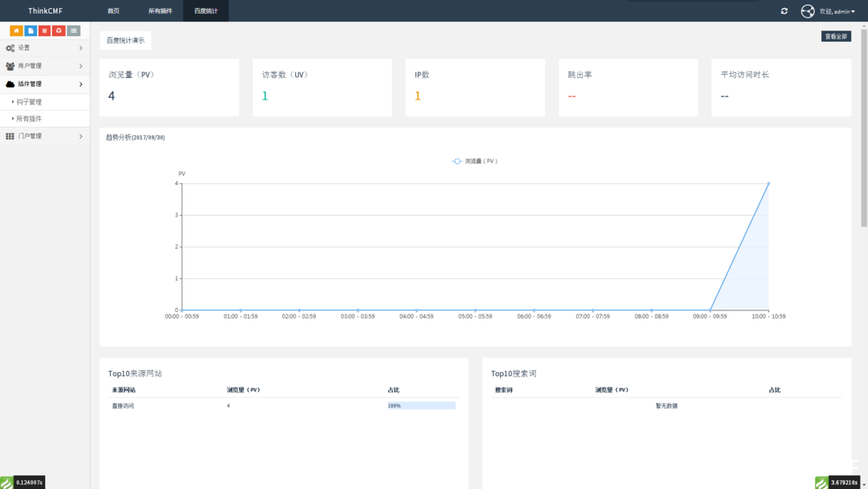Click the 平均访问时长 stat card
The width and height of the screenshot is (868, 489).
[781, 88]
